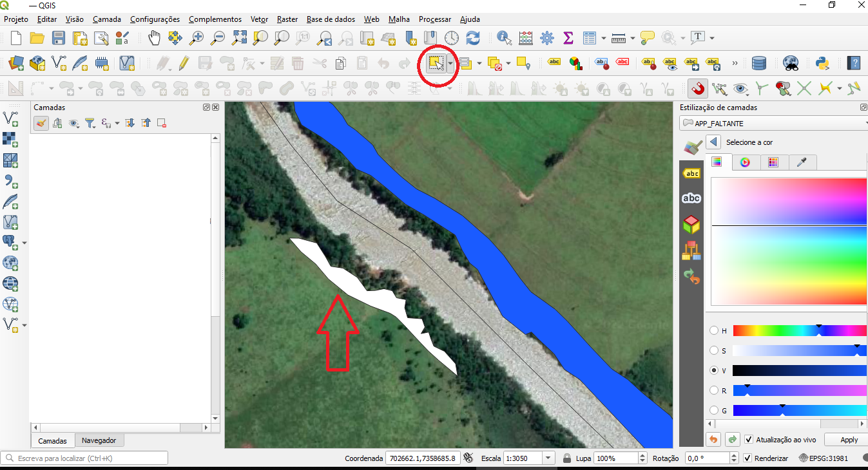Open style history tab in styling panel
868x470 pixels.
pyautogui.click(x=691, y=277)
